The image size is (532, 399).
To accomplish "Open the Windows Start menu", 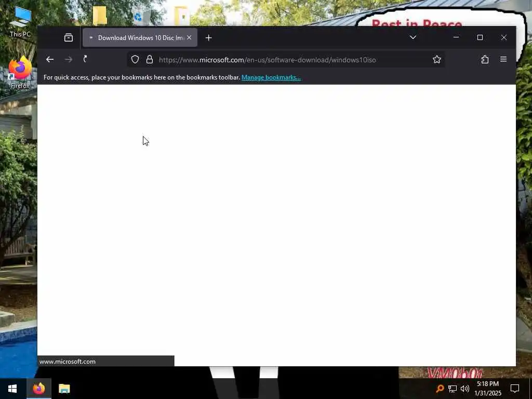I will click(x=12, y=389).
